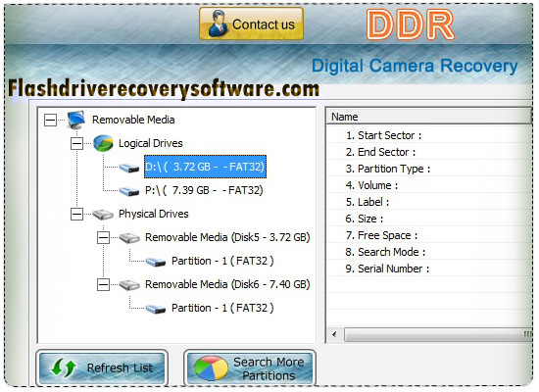Select Removable Media (Disk5 - 3.72 GB)
The image size is (539, 392).
(x=227, y=237)
